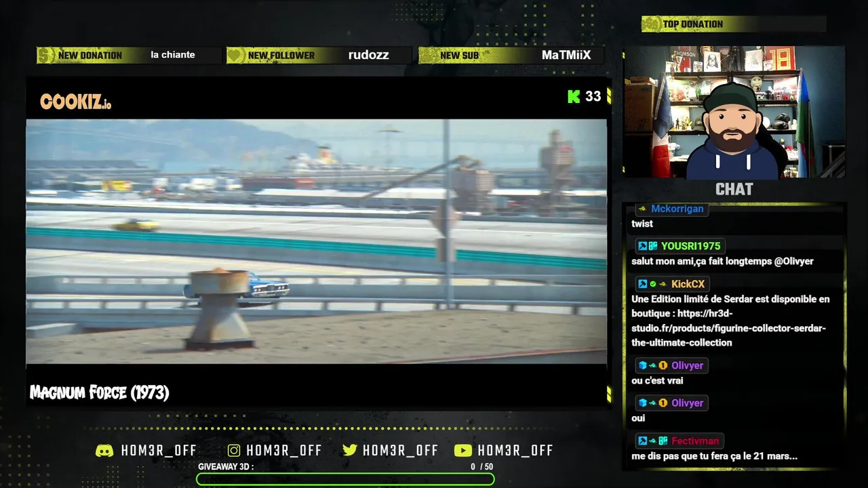Screen dimensions: 868x488
Task: Click the YouTube icon in the socials bar
Action: click(463, 451)
